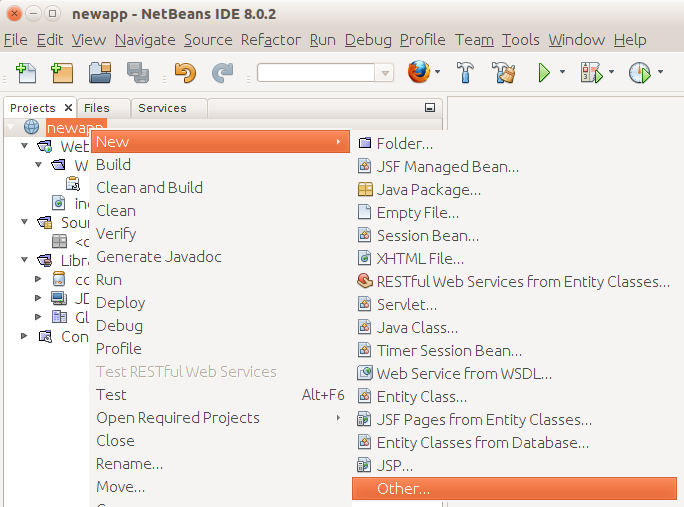Click the Firefox browser icon
684x507 pixels.
coord(419,72)
